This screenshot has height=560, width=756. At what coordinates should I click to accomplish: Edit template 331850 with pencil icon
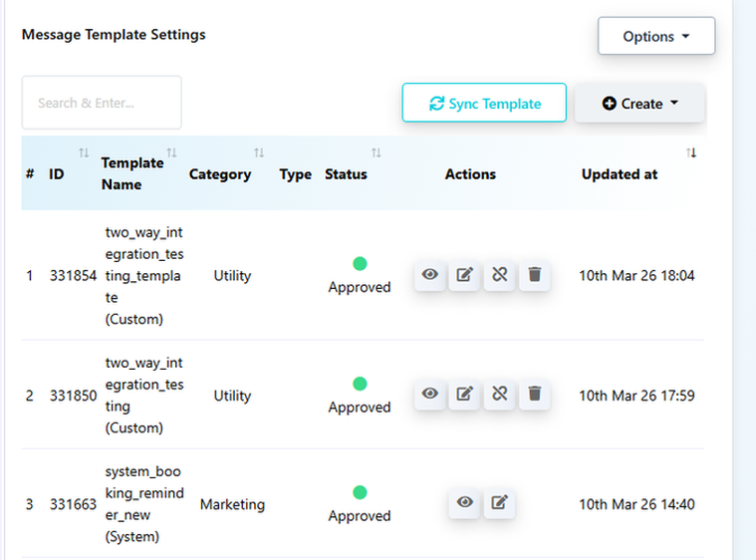464,395
